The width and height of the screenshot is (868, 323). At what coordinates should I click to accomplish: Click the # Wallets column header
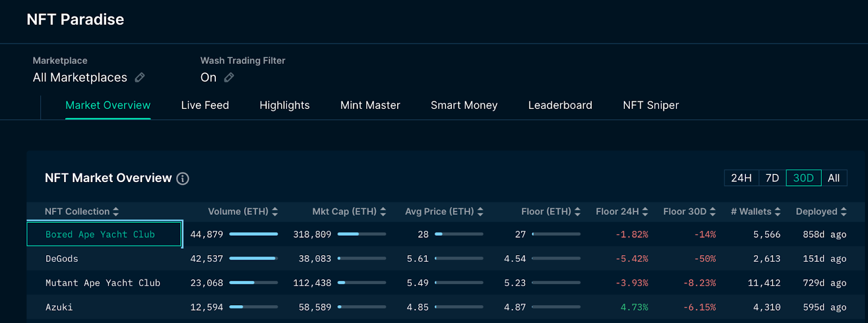coord(751,211)
